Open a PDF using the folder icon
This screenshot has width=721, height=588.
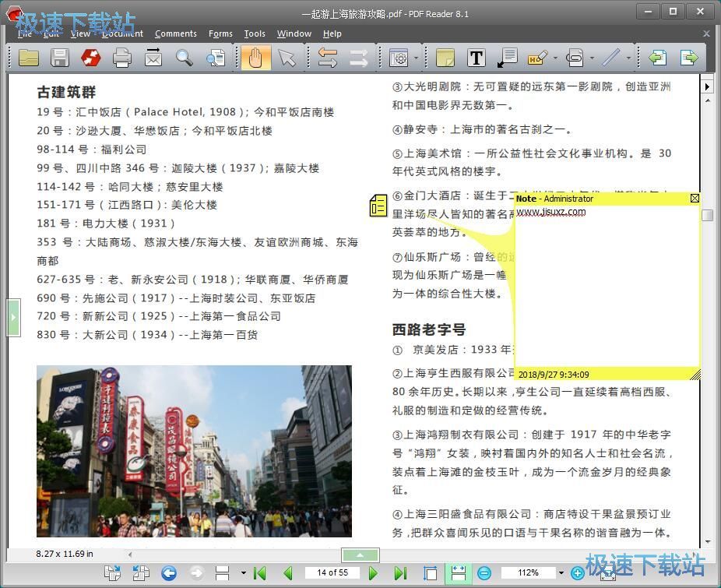pos(28,58)
